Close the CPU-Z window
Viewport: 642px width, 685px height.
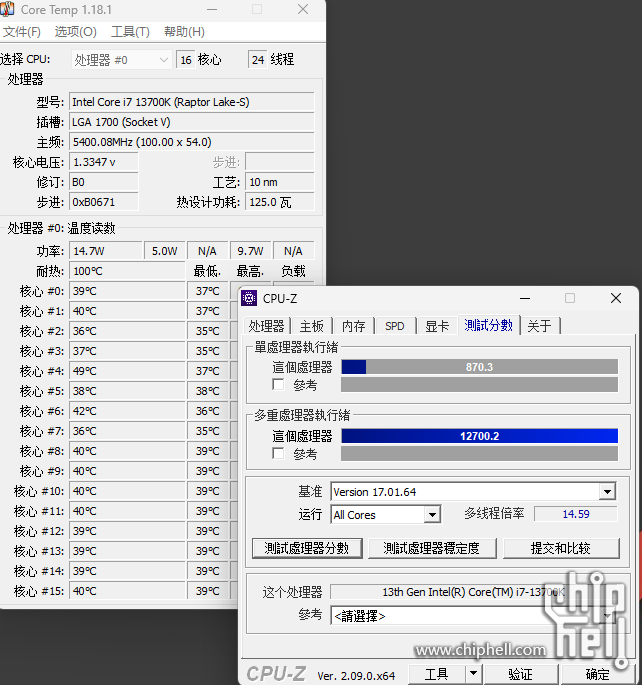tap(616, 298)
